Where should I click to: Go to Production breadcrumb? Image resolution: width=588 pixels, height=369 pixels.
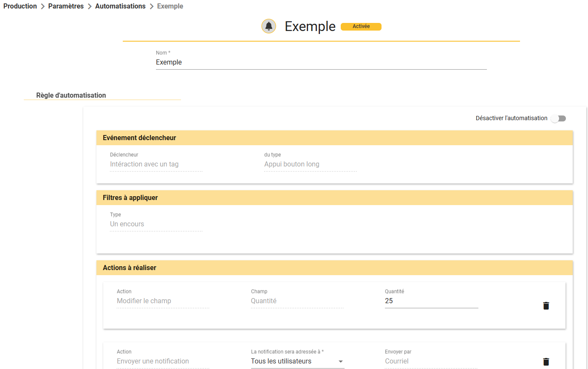pos(20,6)
